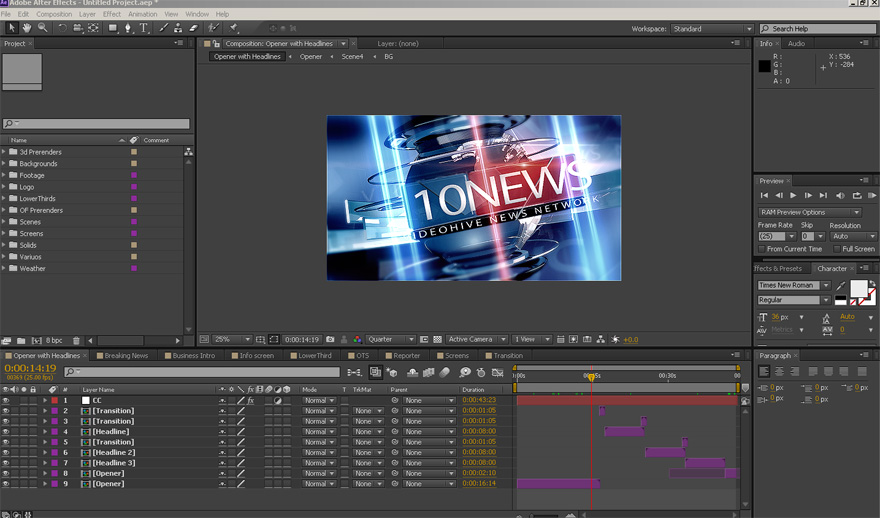
Task: Open the Graph Editor from the timeline
Action: click(x=497, y=372)
